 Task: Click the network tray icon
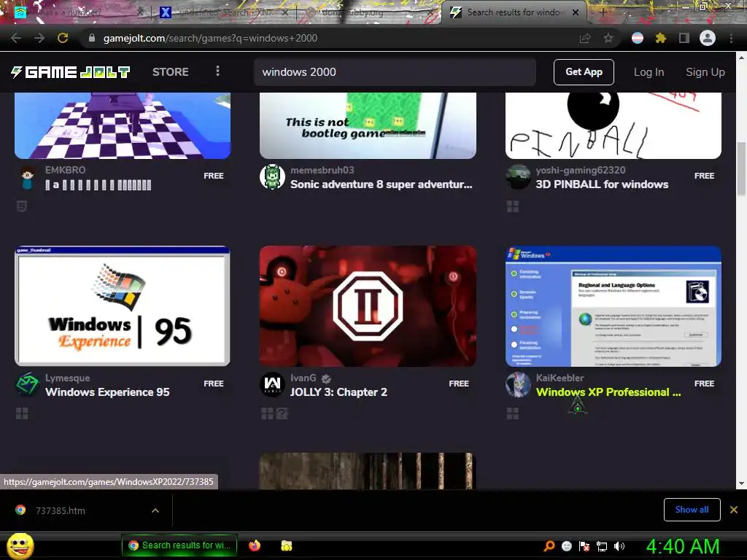click(602, 546)
